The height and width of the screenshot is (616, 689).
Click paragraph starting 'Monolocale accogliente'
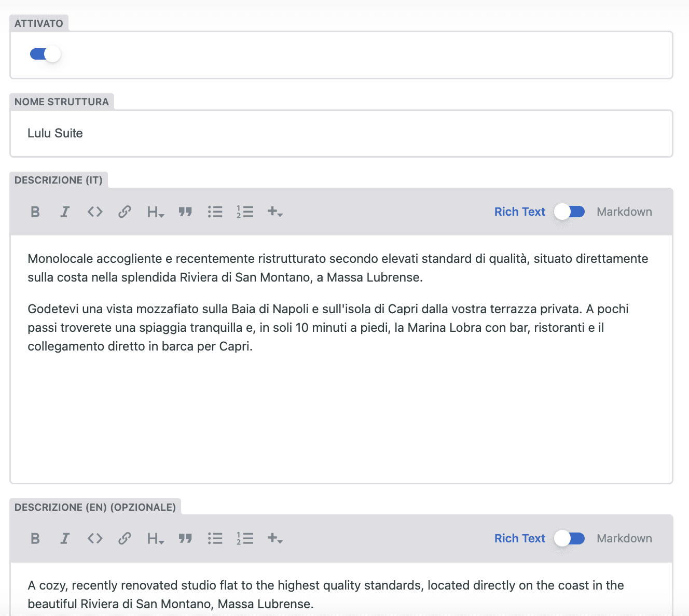pyautogui.click(x=338, y=268)
